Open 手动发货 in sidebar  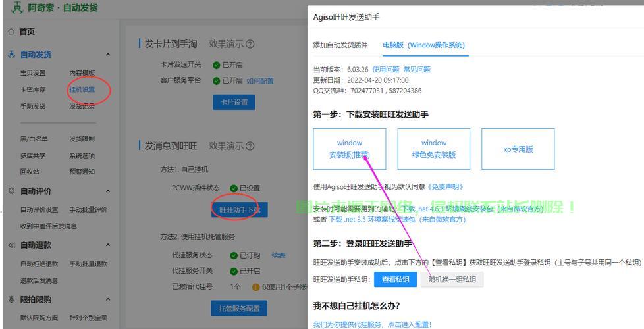point(33,106)
